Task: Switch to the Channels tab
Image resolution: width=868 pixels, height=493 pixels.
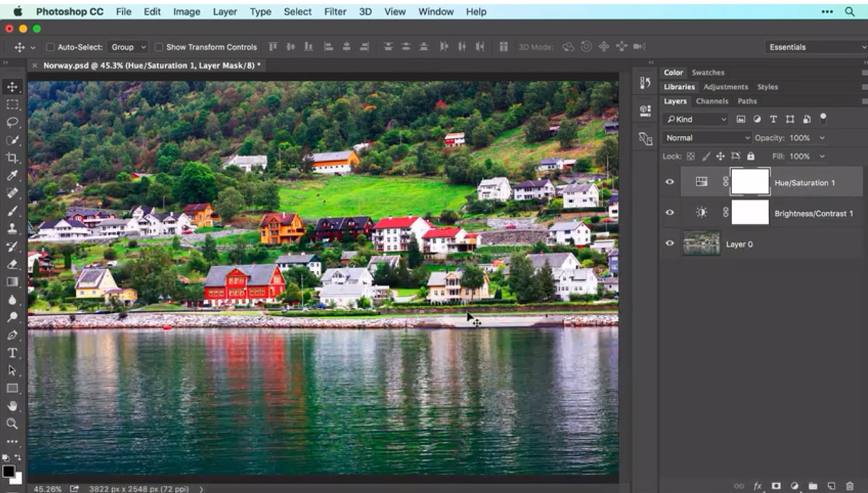Action: pyautogui.click(x=712, y=101)
